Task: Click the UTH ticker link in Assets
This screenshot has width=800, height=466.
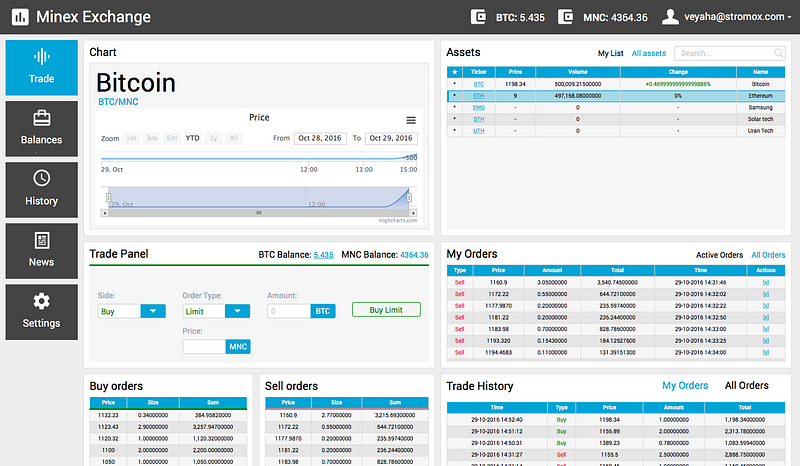Action: point(479,131)
